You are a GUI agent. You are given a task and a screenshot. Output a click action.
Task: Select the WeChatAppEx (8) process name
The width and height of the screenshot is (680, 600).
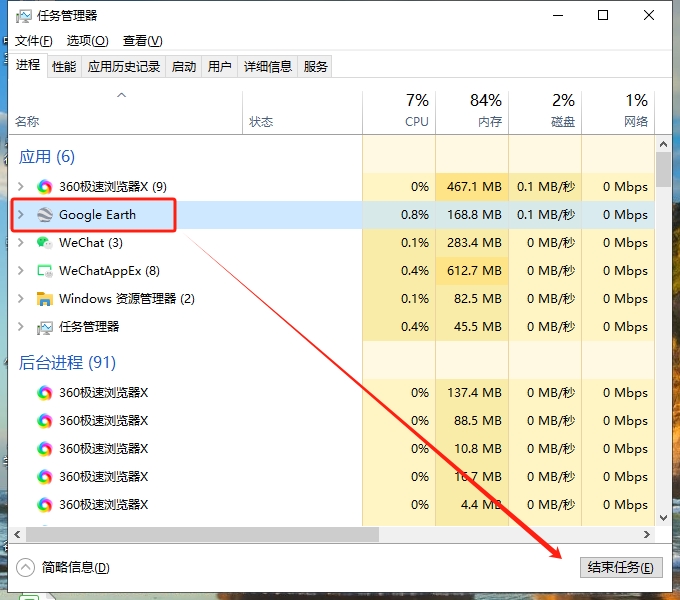109,271
